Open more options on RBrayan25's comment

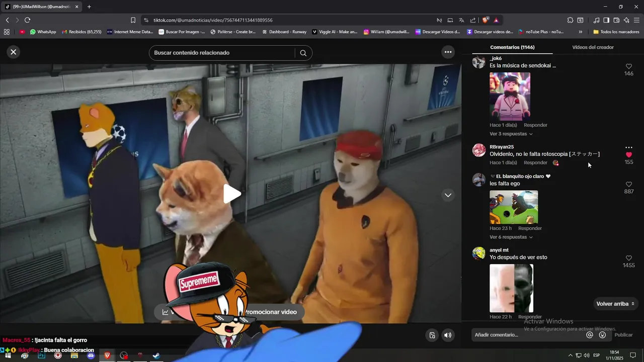click(x=628, y=147)
